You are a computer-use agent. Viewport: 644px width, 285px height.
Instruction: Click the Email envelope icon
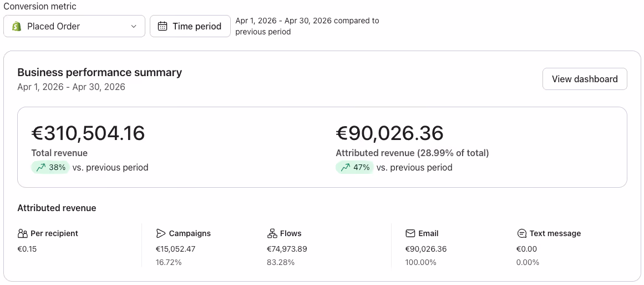point(410,233)
